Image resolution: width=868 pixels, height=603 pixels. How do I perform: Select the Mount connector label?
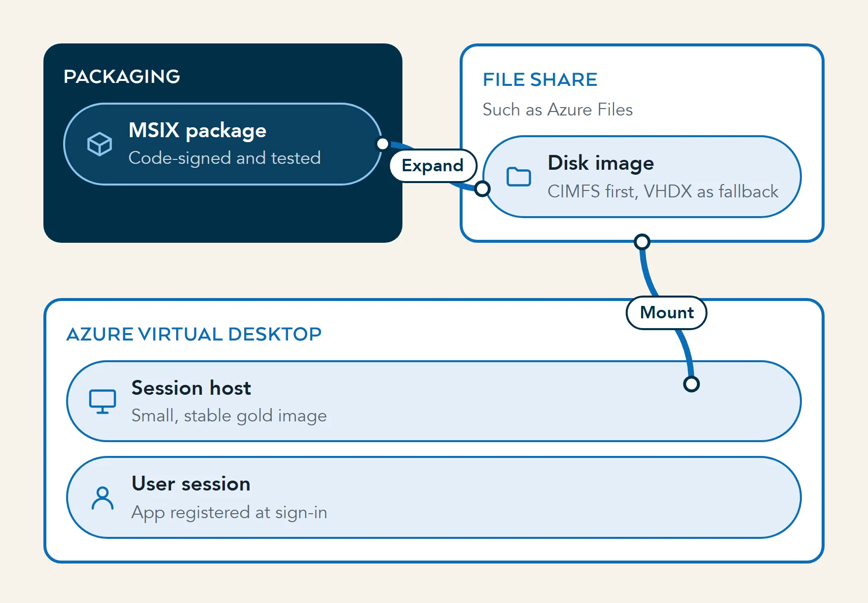pos(667,313)
